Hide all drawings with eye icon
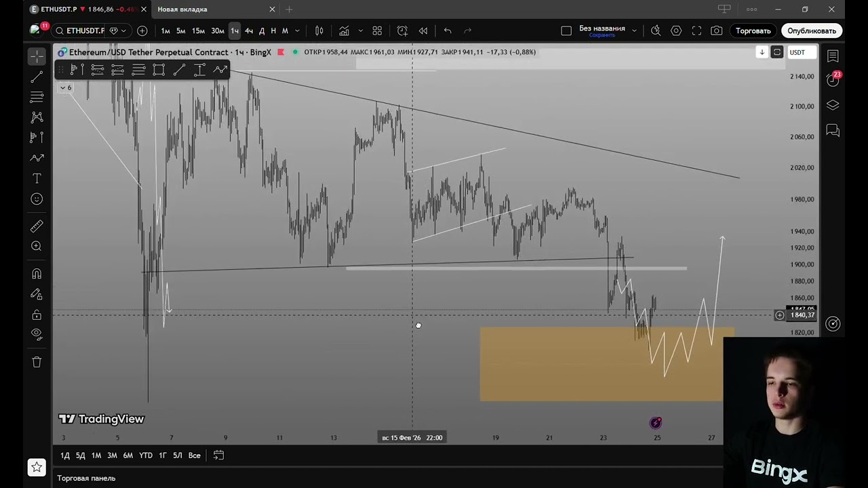 click(x=37, y=333)
